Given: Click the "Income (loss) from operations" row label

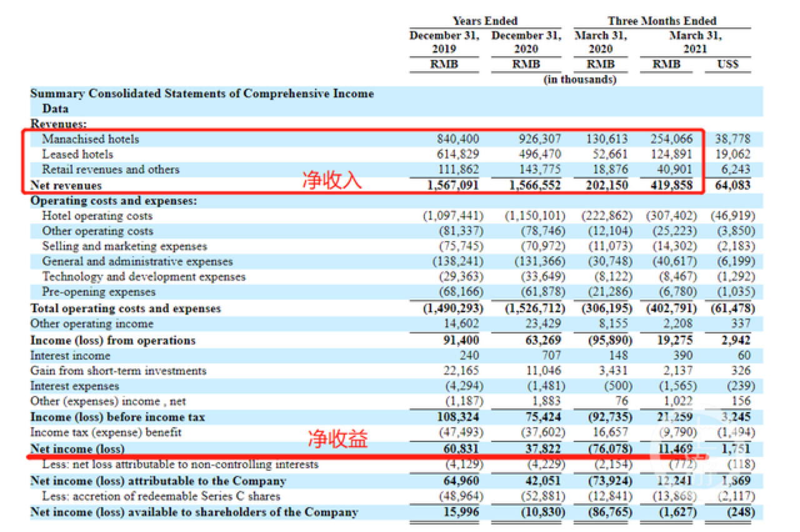Looking at the screenshot, I should pyautogui.click(x=113, y=340).
